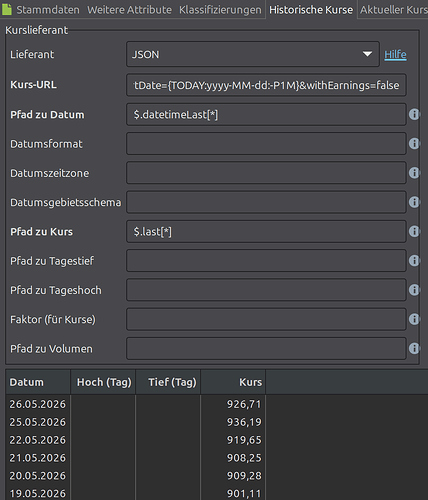Select the Historische Kurse tab
The width and height of the screenshot is (428, 500).
point(311,10)
